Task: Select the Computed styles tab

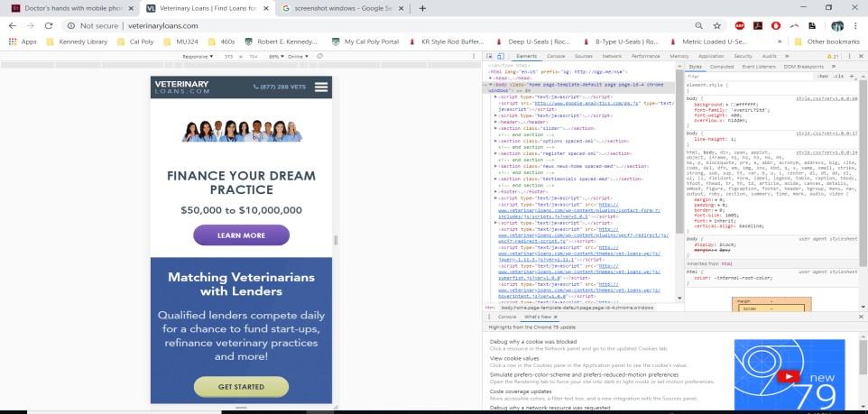Action: pos(721,67)
